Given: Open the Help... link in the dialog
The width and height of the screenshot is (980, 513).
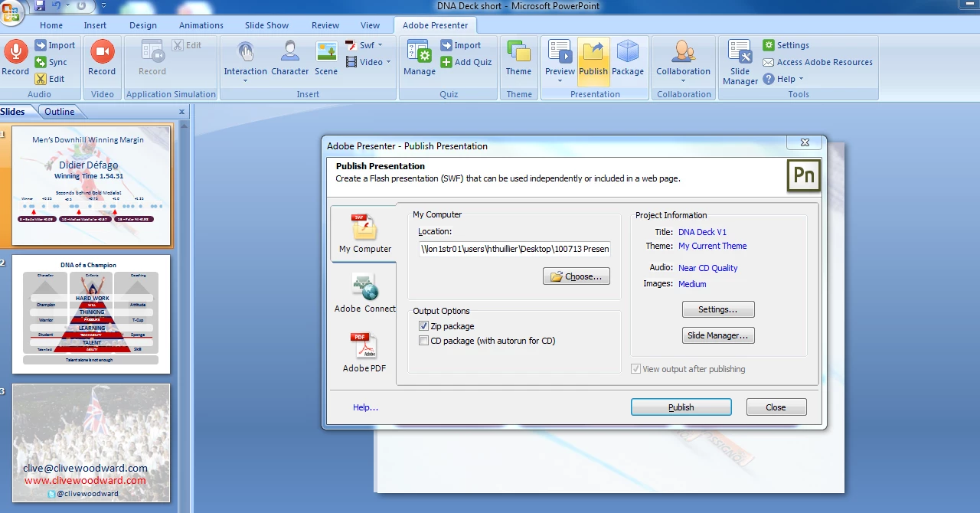Looking at the screenshot, I should pyautogui.click(x=365, y=407).
